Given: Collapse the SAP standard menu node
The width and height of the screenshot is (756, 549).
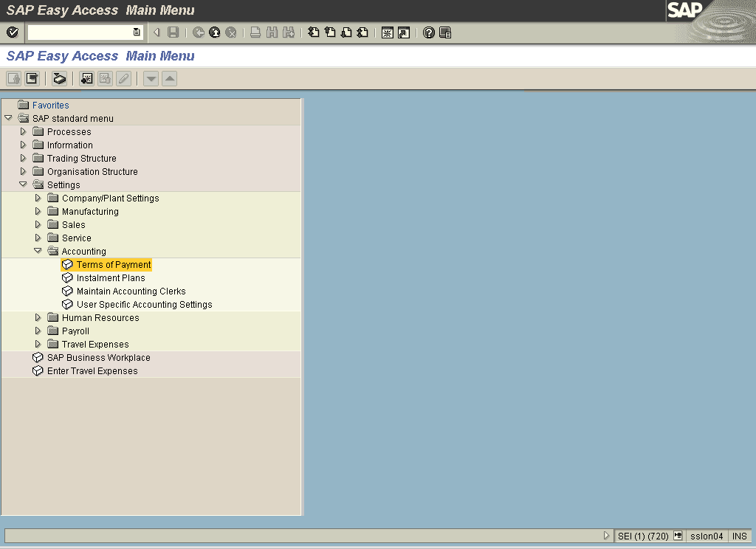Looking at the screenshot, I should click(x=8, y=118).
